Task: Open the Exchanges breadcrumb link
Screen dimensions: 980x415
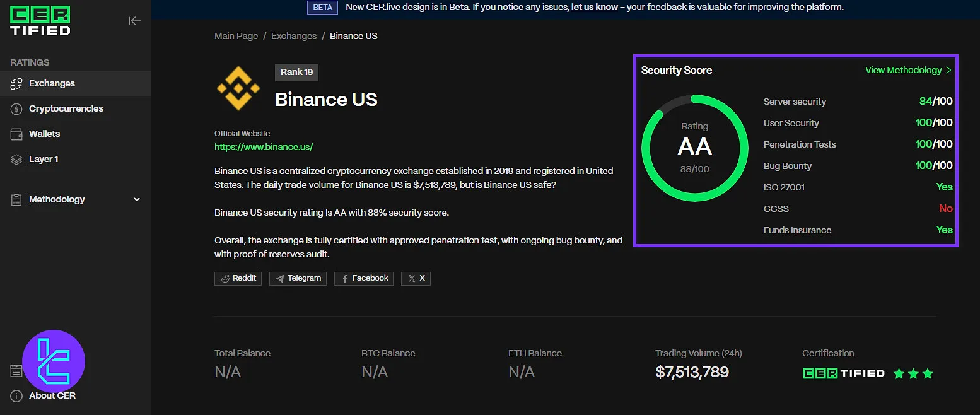Action: 294,36
